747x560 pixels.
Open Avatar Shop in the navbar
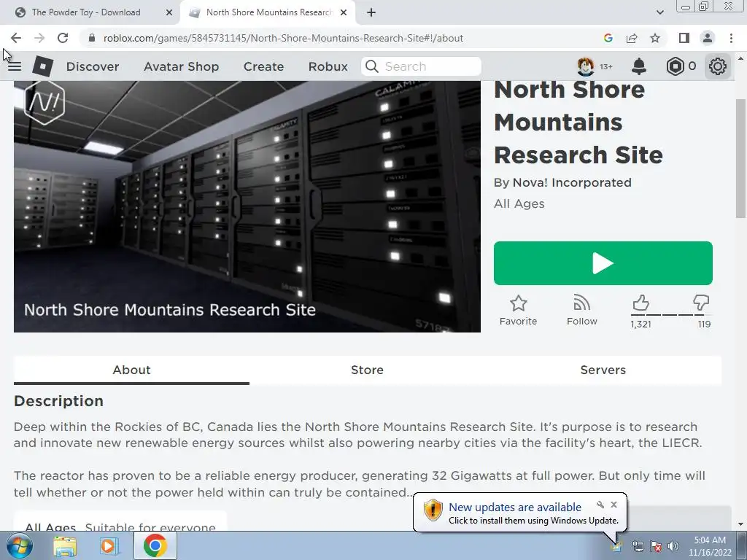[x=182, y=66]
